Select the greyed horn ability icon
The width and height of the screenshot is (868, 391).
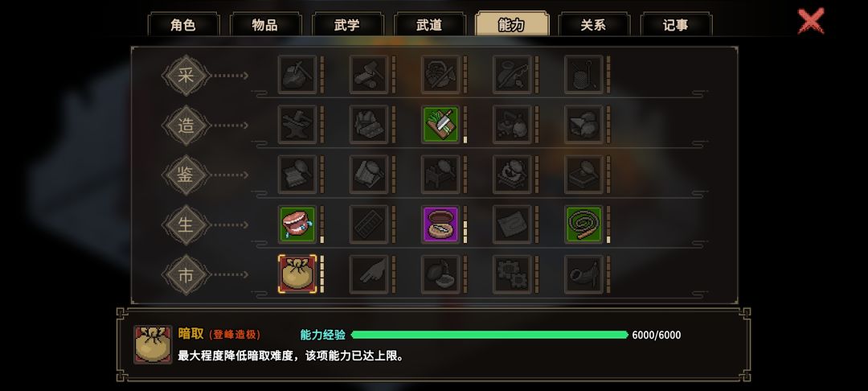[x=583, y=274]
